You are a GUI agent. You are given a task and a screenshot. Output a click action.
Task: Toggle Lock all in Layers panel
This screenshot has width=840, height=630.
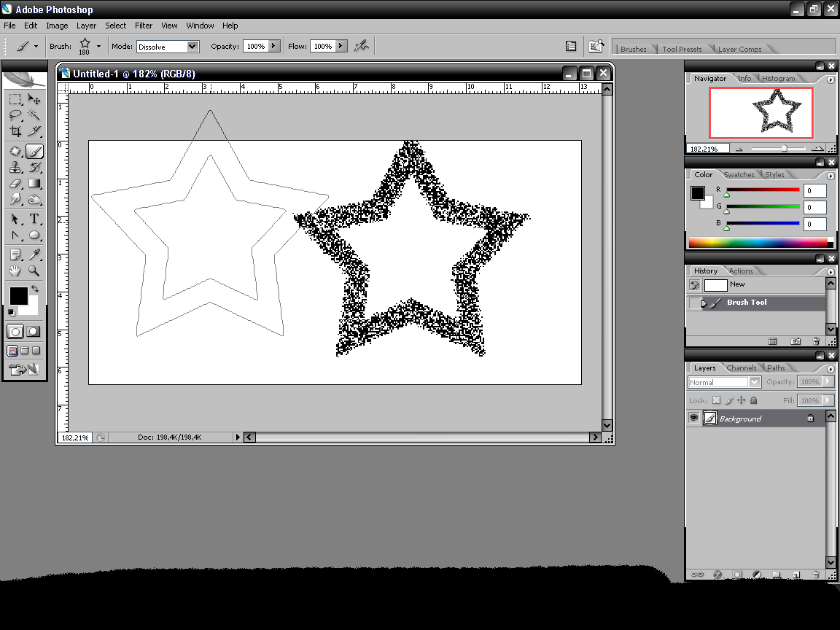[x=754, y=400]
